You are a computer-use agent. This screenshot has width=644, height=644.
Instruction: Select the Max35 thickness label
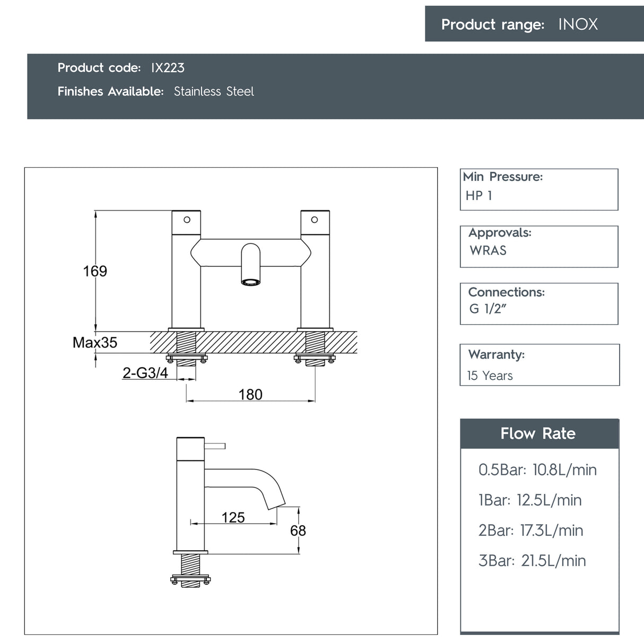95,342
